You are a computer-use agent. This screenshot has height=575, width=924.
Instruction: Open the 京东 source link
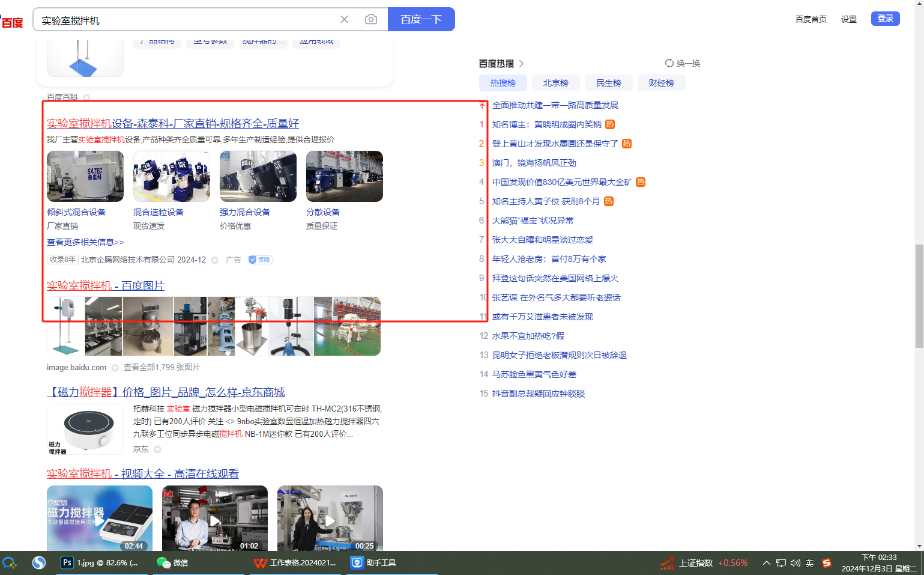pos(141,449)
